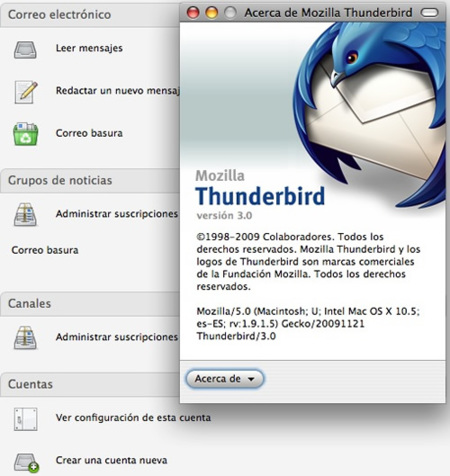
Task: Close the Acerca de Mozilla Thunderbird window
Action: pos(193,13)
